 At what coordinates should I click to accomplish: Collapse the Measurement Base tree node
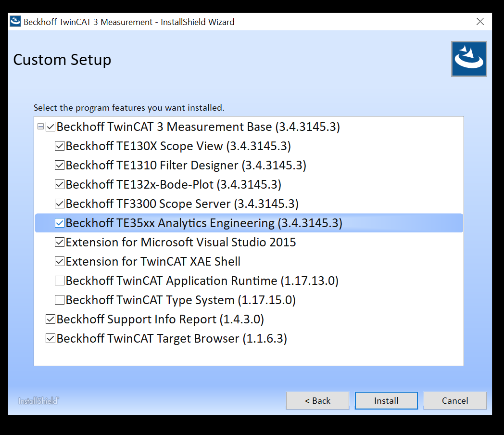[40, 127]
